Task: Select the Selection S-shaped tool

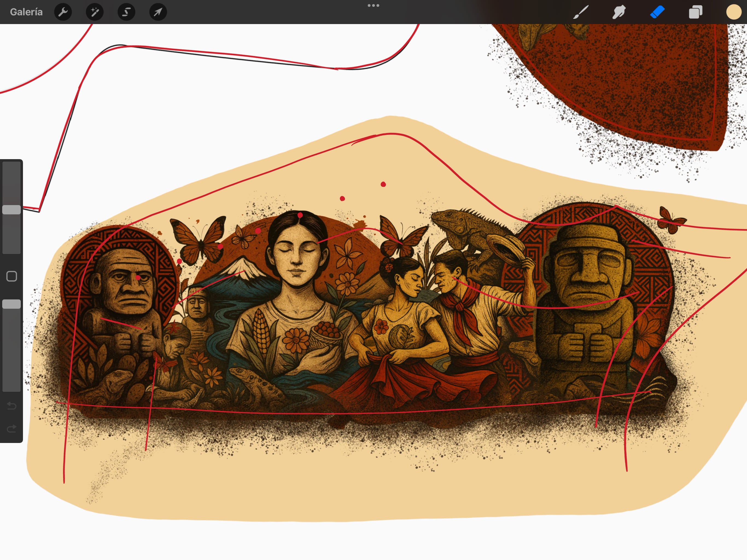Action: coord(126,12)
